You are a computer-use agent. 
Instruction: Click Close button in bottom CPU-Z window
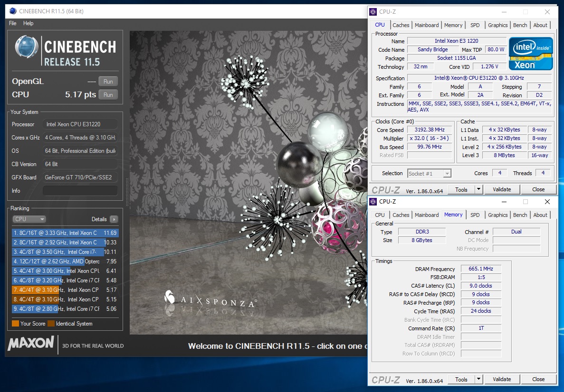click(x=538, y=379)
